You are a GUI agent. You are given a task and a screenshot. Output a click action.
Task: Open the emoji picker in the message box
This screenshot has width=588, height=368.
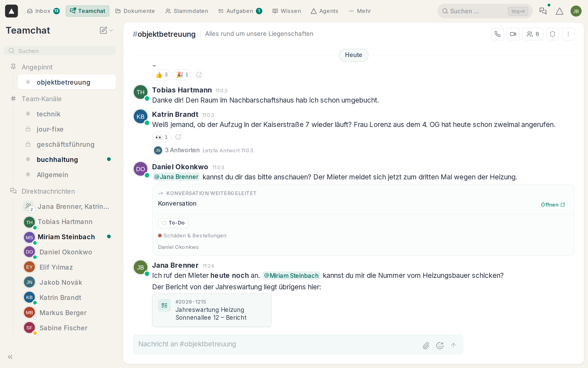point(440,345)
